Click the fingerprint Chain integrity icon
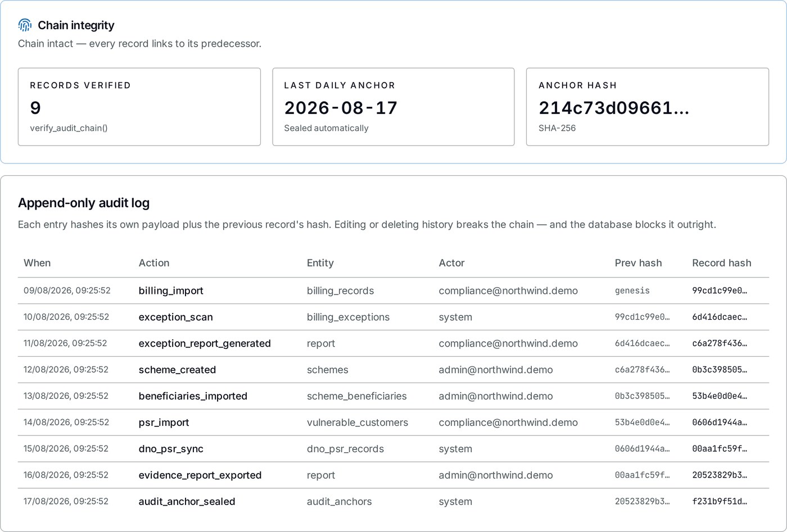 pyautogui.click(x=25, y=25)
